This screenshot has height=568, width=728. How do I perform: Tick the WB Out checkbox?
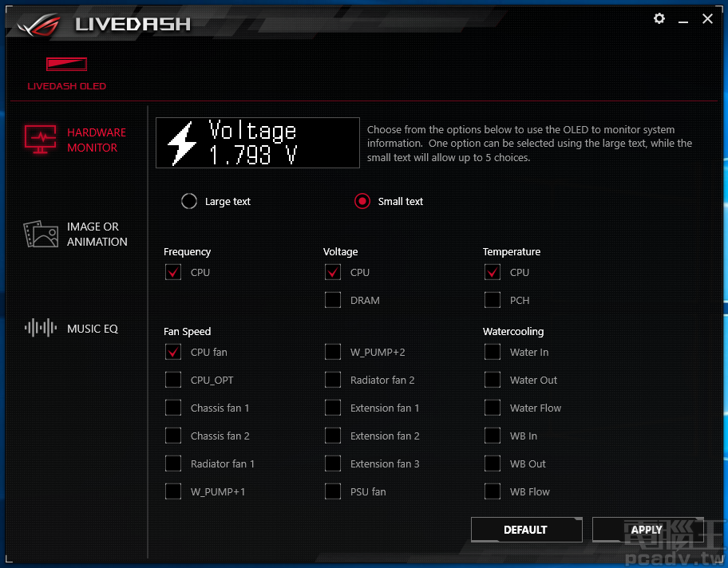coord(493,463)
